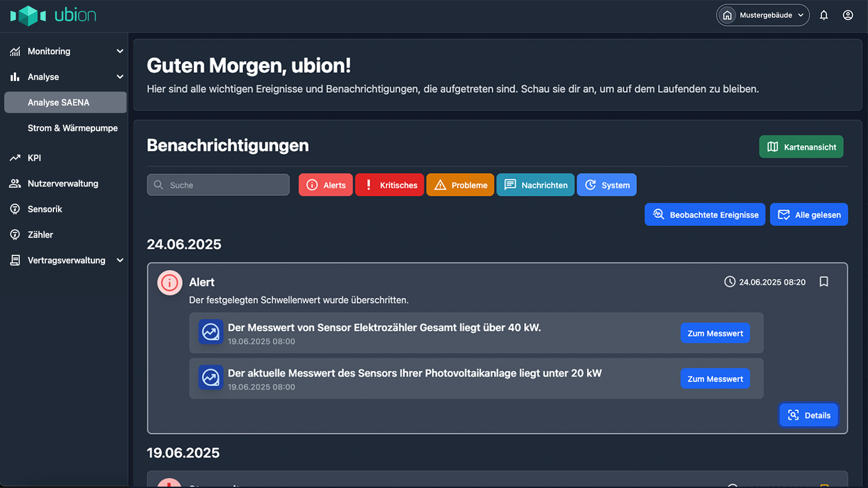Click the Elektrozähler sensor chart icon
868x488 pixels.
click(x=211, y=332)
